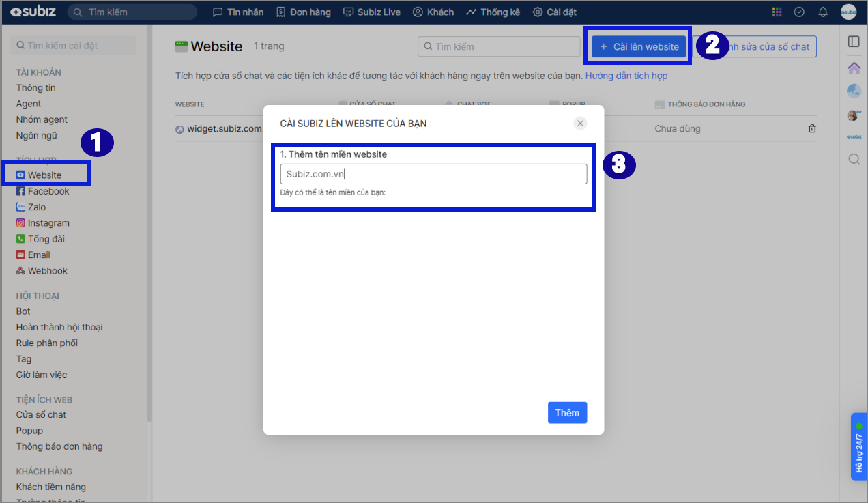Close the install Subiz dialog

click(x=580, y=124)
